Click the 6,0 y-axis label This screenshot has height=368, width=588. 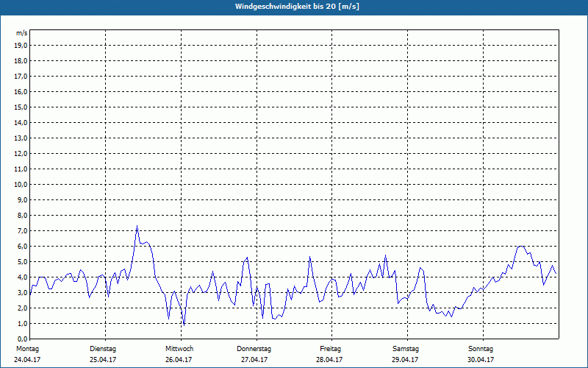click(x=23, y=247)
